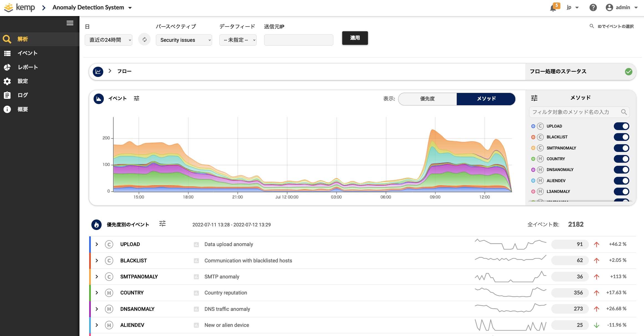
Task: Collapse sidebar with hamburger menu icon
Action: [x=70, y=23]
